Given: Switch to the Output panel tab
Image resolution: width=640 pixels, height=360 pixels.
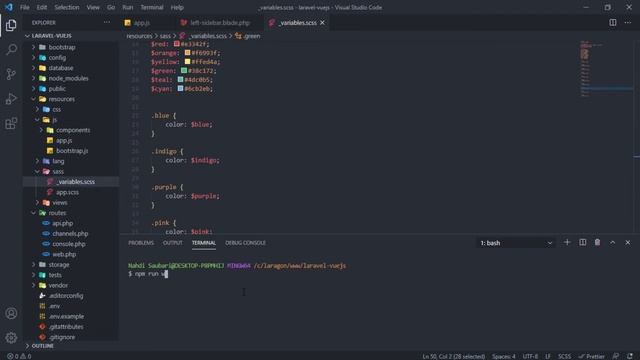Looking at the screenshot, I should pyautogui.click(x=173, y=243).
